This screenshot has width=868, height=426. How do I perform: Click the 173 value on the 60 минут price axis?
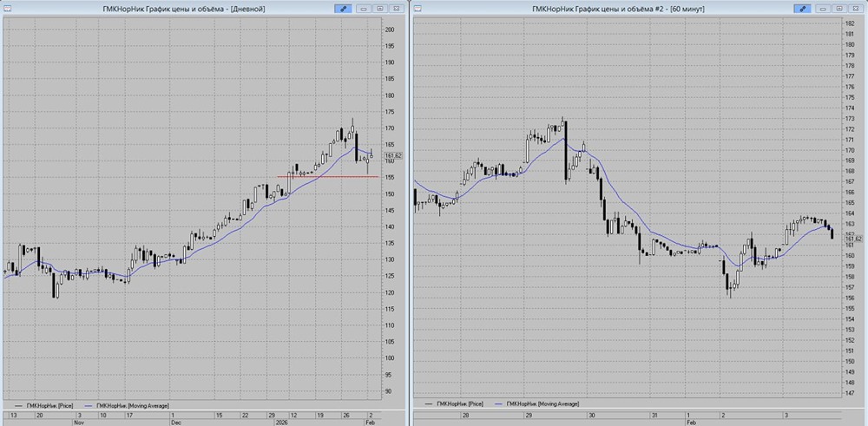point(850,118)
